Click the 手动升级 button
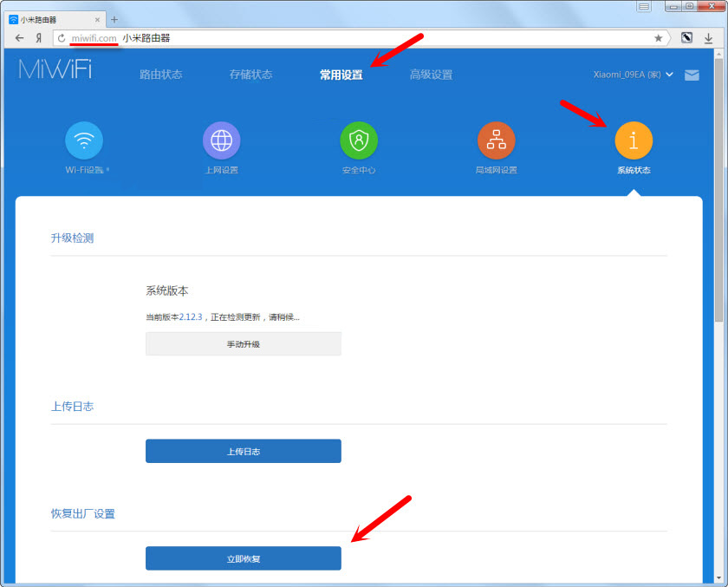 [244, 344]
